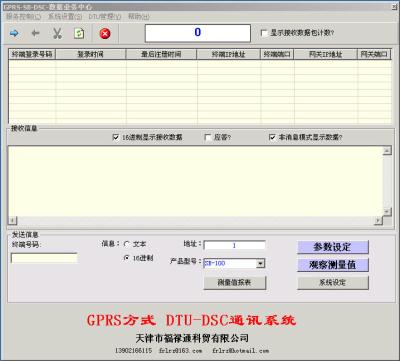Click the 终端登录号码 column header
400x361 pixels.
[x=32, y=54]
